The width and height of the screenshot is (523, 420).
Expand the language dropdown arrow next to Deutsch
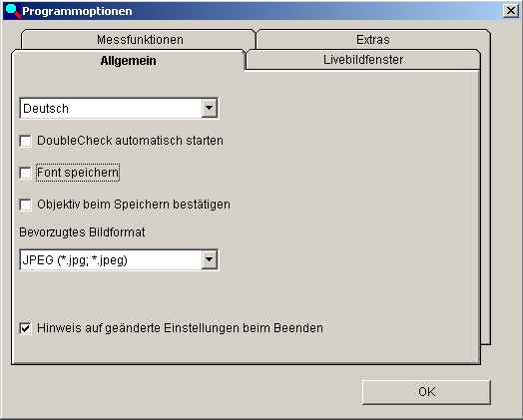[x=210, y=108]
